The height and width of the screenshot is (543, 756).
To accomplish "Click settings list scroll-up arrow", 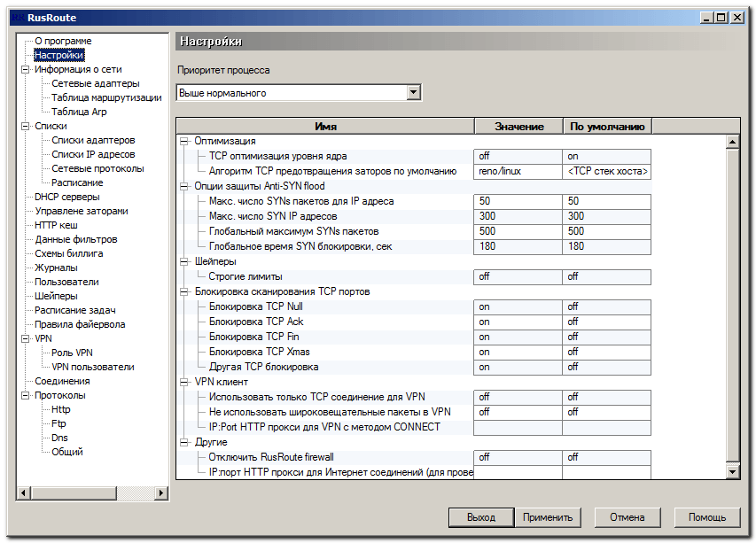I will [732, 142].
